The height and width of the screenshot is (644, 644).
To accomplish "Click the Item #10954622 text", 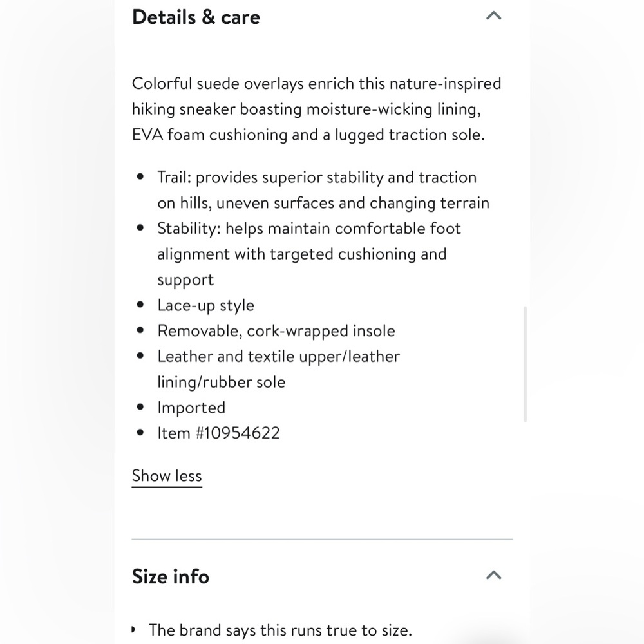I will pos(219,433).
